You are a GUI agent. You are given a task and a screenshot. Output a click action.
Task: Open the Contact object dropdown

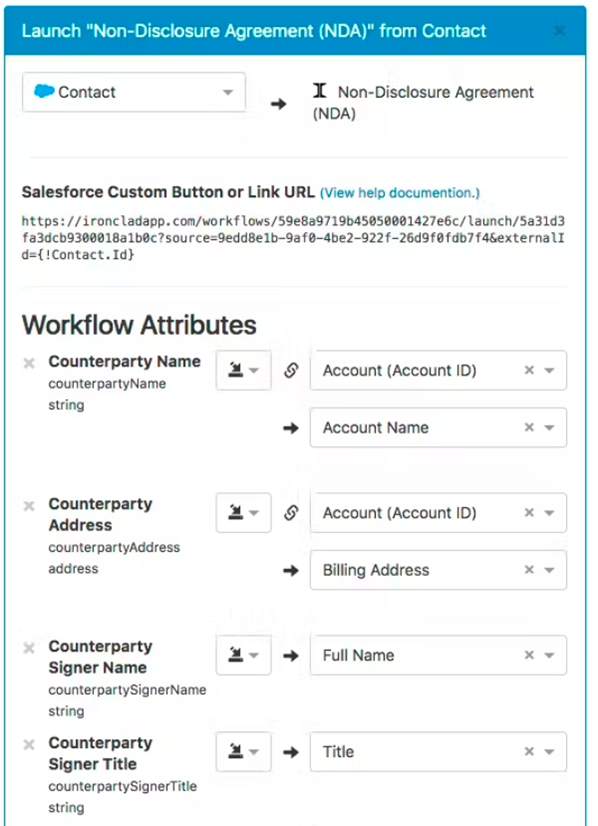[x=134, y=92]
